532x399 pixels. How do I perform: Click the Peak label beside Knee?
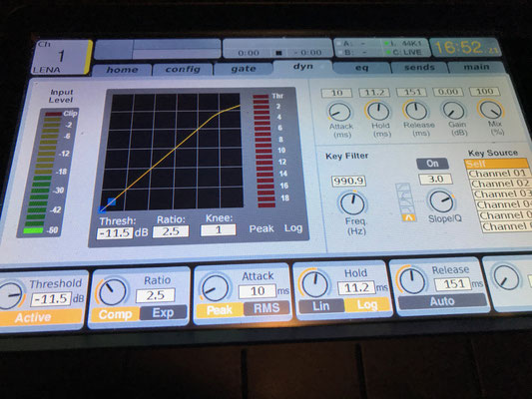[262, 228]
